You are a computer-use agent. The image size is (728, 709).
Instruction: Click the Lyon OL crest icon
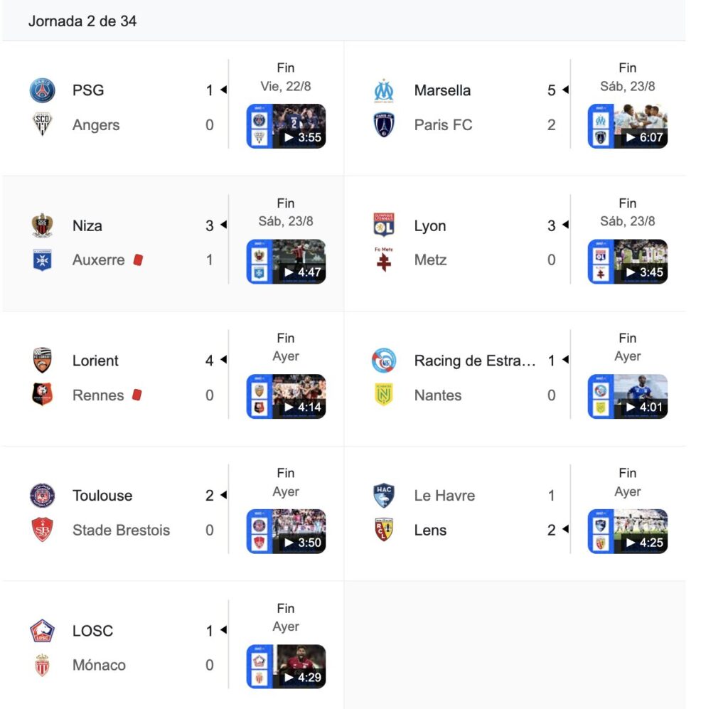coord(384,225)
